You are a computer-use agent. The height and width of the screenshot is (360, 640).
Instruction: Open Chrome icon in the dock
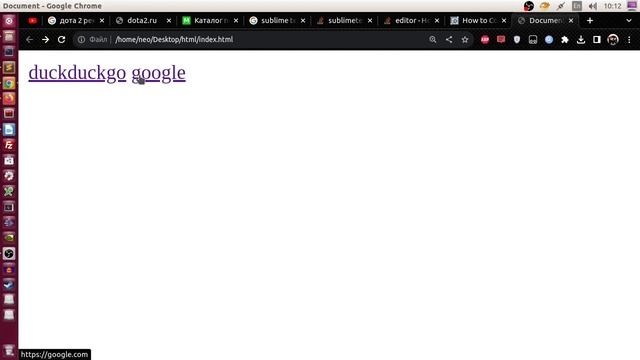[x=9, y=83]
